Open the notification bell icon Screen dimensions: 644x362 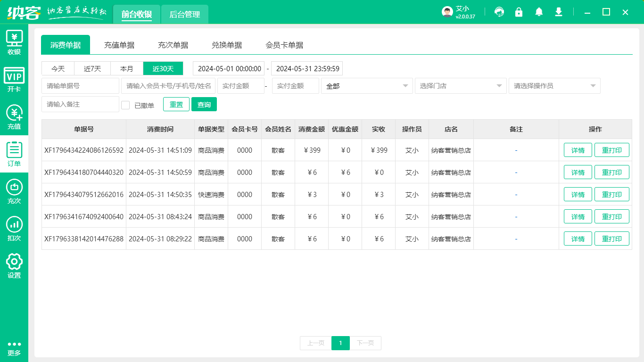tap(539, 12)
